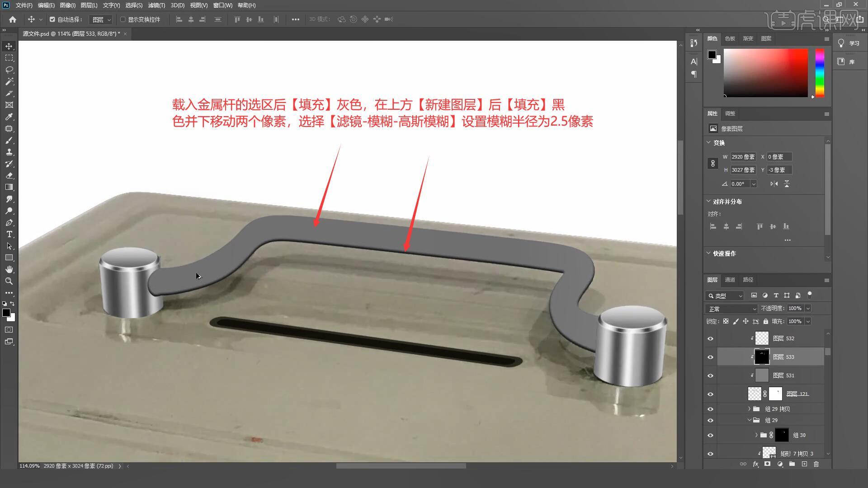Image resolution: width=868 pixels, height=488 pixels.
Task: Click the W width input field
Action: tap(743, 157)
